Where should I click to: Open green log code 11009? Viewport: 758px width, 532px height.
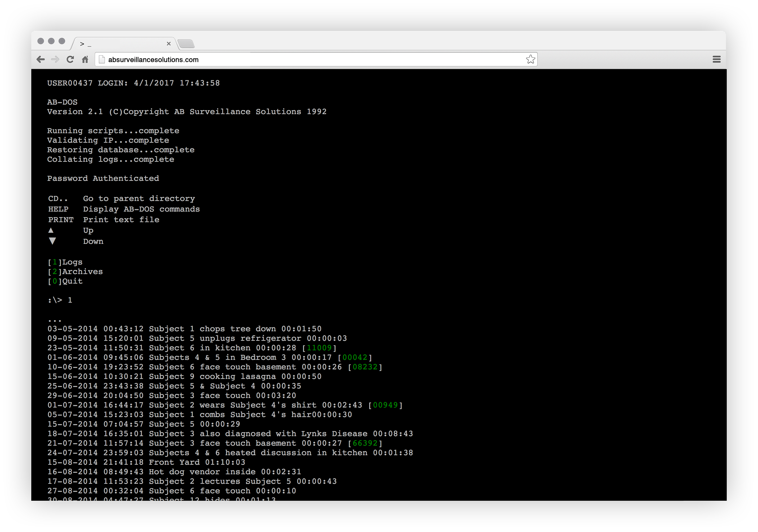(x=319, y=348)
